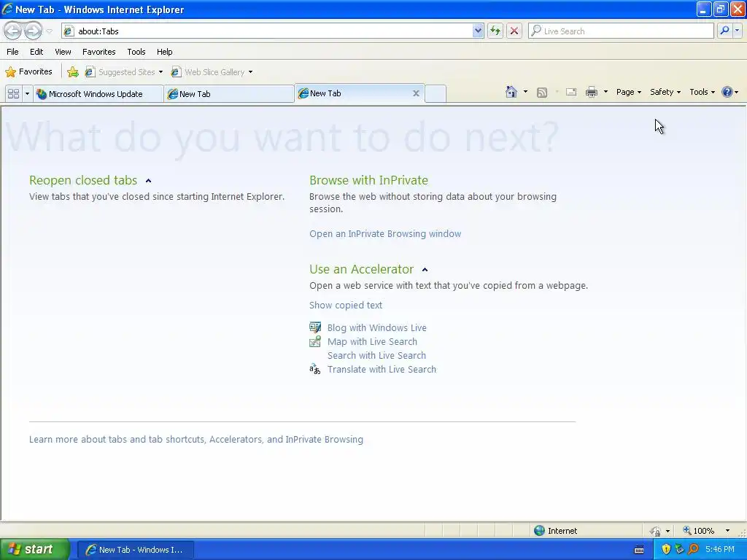Open the Edit menu

[x=36, y=52]
